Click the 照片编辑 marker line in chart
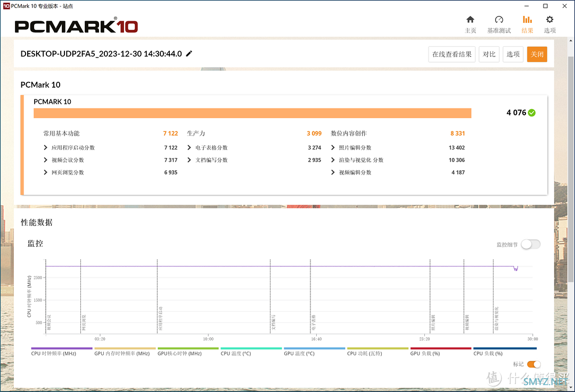 [x=430, y=296]
